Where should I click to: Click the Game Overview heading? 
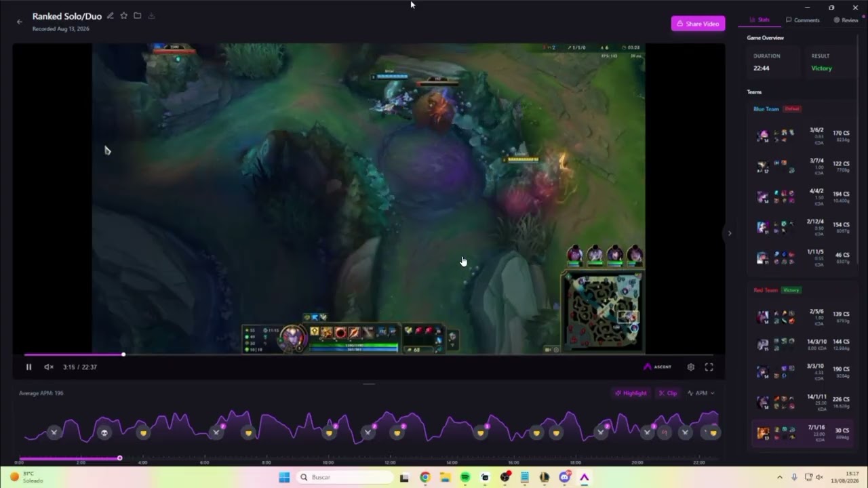pos(765,38)
